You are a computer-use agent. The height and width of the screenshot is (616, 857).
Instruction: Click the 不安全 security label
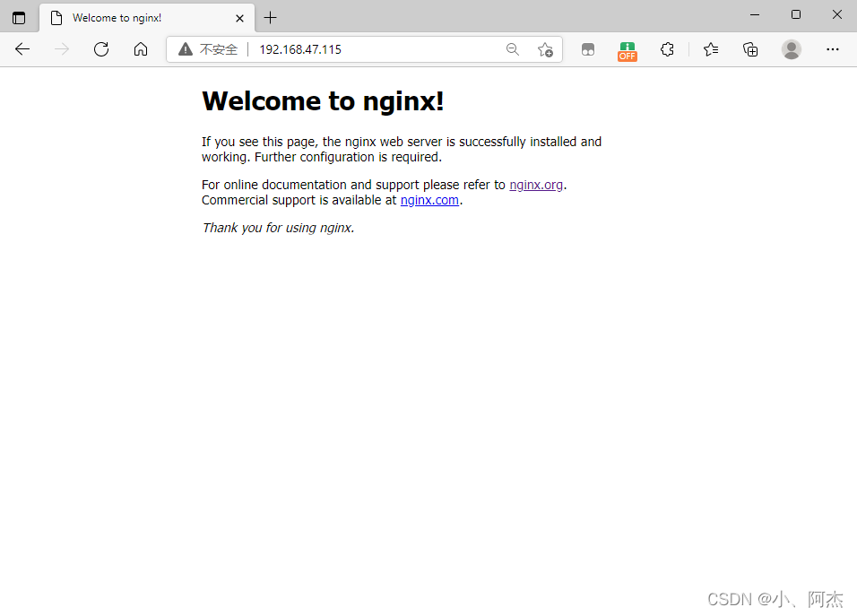tap(219, 49)
